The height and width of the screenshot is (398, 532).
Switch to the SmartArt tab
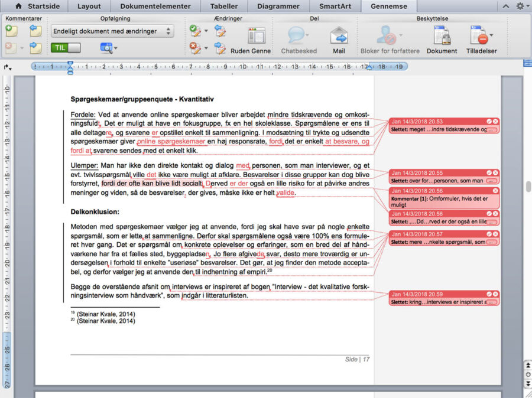(335, 6)
